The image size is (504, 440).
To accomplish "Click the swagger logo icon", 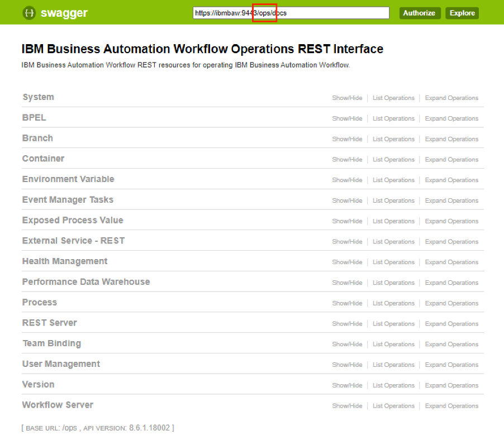I will [29, 13].
